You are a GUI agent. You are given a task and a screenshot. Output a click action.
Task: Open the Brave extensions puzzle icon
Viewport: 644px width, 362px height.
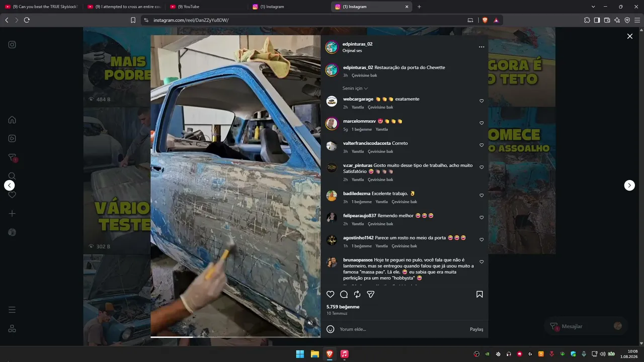tap(587, 20)
